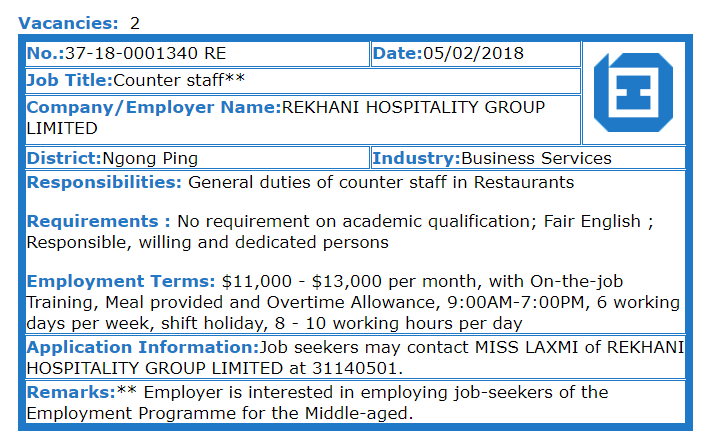Image resolution: width=711 pixels, height=442 pixels.
Task: Click the Employment Terms heading
Action: tap(121, 281)
